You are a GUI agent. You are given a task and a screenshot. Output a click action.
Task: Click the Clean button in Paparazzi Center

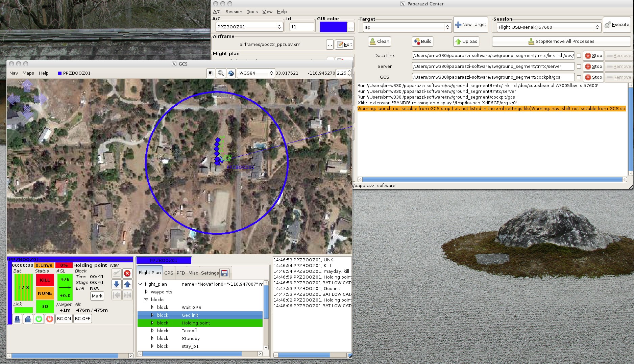380,42
